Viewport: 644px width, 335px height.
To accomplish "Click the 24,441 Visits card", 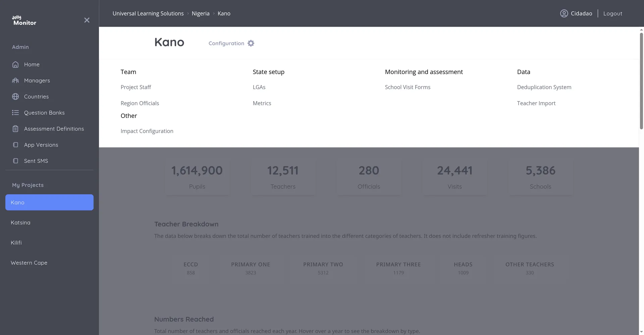I will point(455,177).
